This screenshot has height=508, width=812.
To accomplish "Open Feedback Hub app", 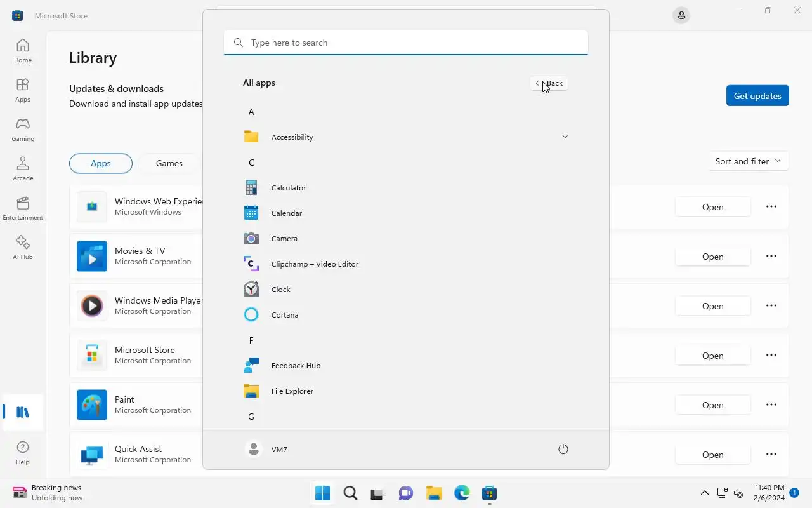I will click(406, 366).
